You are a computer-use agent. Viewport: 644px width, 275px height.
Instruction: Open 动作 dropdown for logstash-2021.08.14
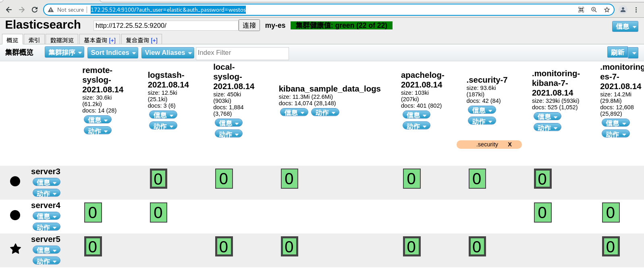point(163,126)
